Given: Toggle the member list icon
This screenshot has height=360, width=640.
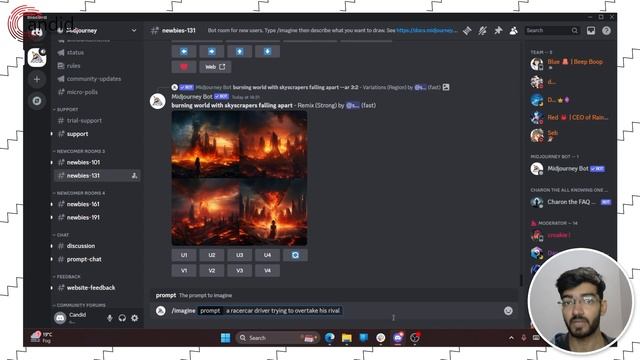Looking at the screenshot, I should point(513,31).
